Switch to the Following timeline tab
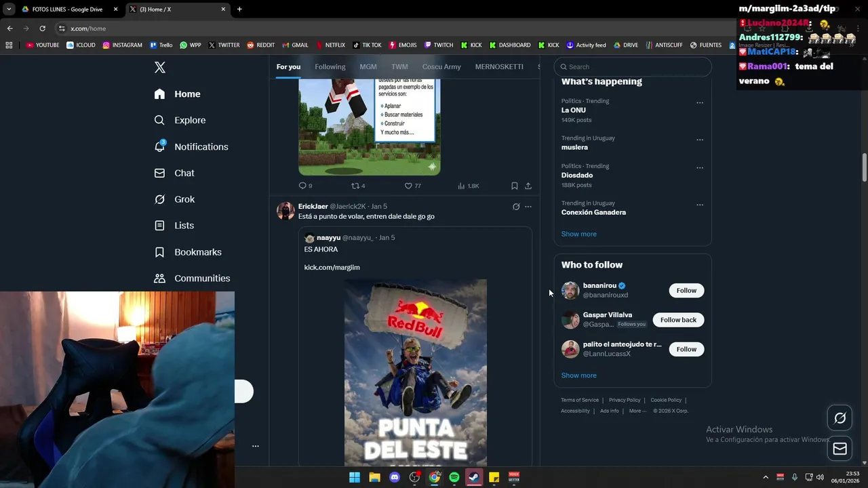Viewport: 868px width, 488px height. (x=330, y=66)
